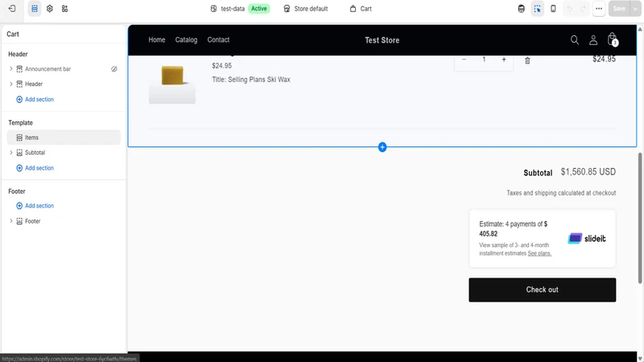The height and width of the screenshot is (362, 644).
Task: Open the cart bag icon
Action: pyautogui.click(x=613, y=39)
